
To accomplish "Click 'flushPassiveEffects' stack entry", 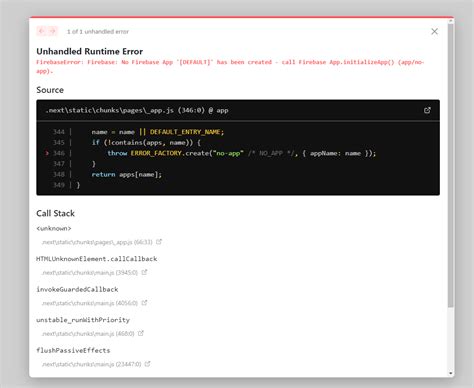I will [x=73, y=350].
